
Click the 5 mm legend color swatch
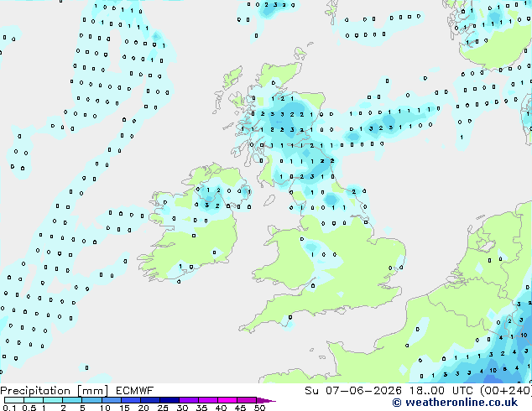[x=91, y=400]
